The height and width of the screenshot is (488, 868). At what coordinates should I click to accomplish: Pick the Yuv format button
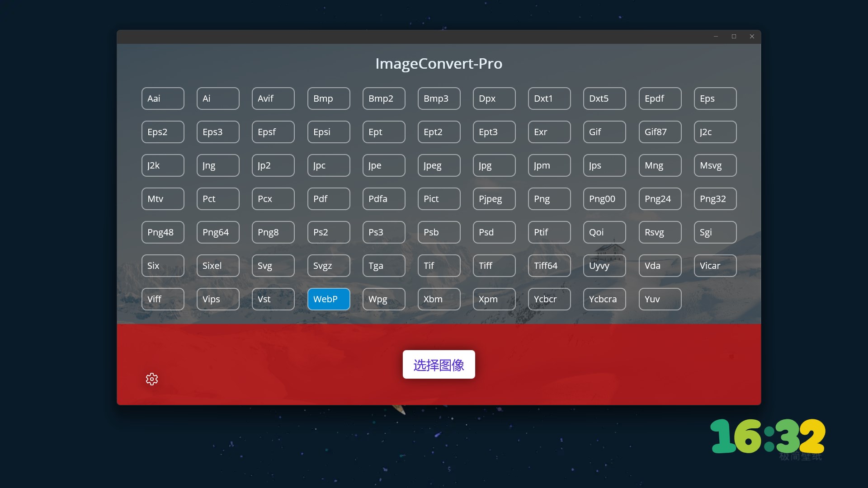(660, 299)
